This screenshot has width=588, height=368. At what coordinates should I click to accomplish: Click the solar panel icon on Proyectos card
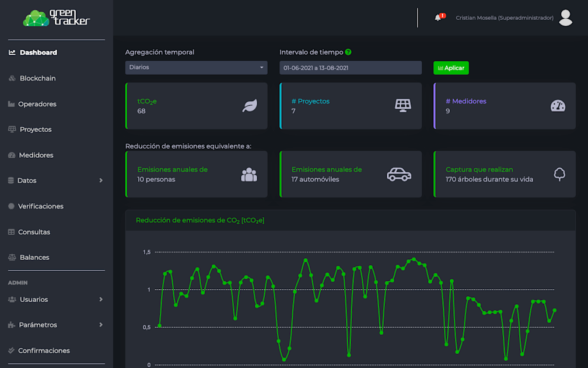[402, 105]
